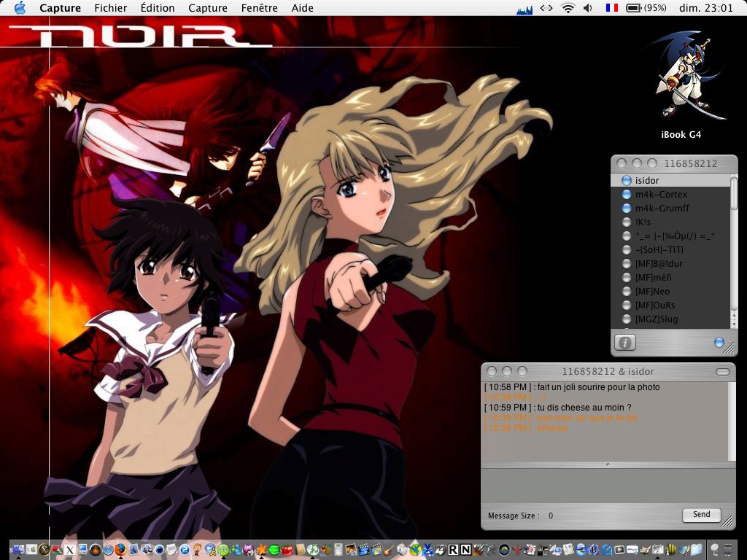747x560 pixels.
Task: Open Firefox from the Dock
Action: tap(120, 550)
